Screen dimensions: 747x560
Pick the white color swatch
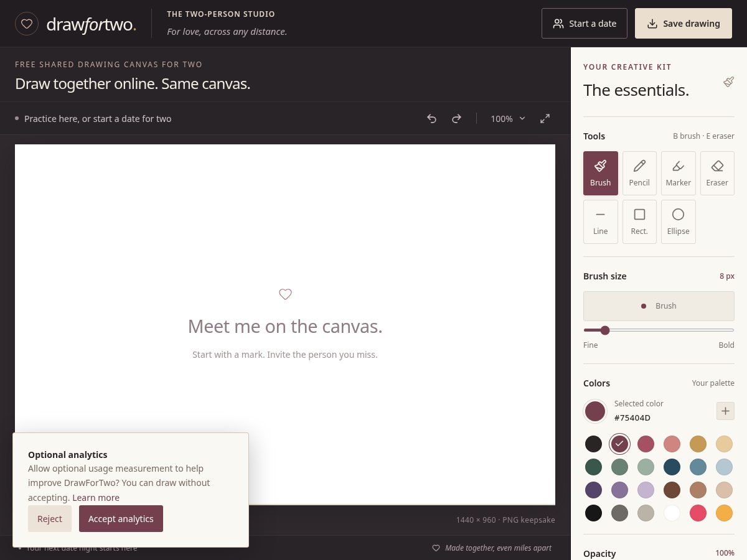[x=672, y=513]
